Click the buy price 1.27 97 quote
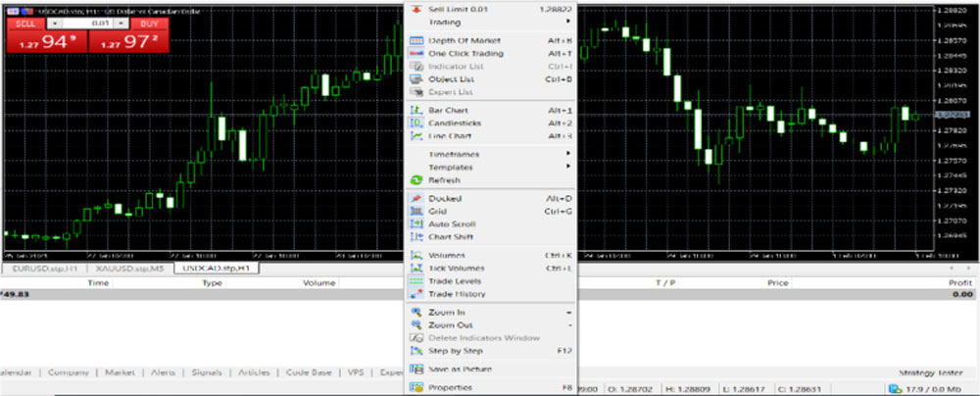The image size is (980, 396). [129, 42]
